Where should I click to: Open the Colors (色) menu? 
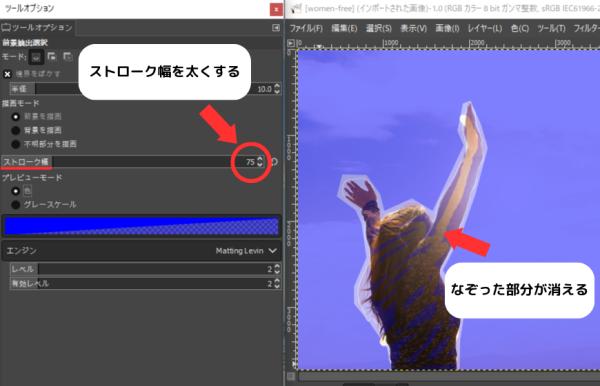[520, 28]
